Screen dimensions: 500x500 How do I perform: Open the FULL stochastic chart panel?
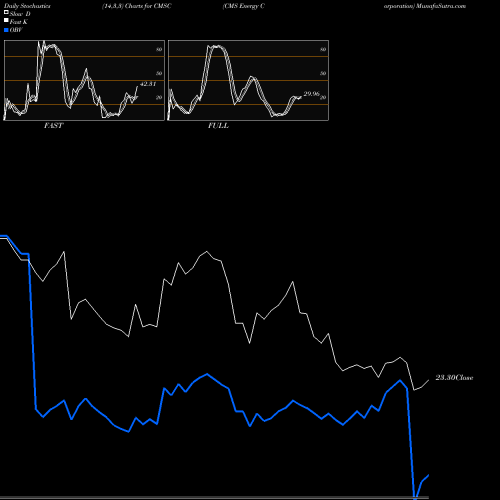click(248, 80)
